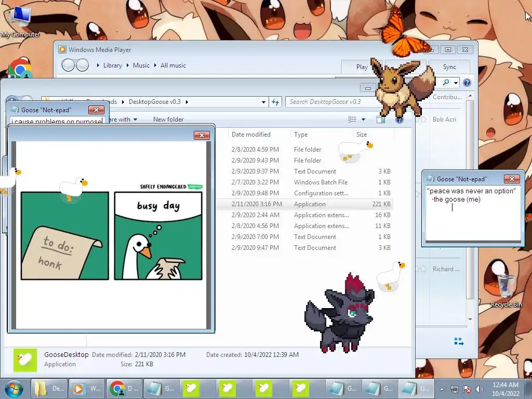The width and height of the screenshot is (532, 399).
Task: Click the Windows Start orb
Action: tap(14, 389)
